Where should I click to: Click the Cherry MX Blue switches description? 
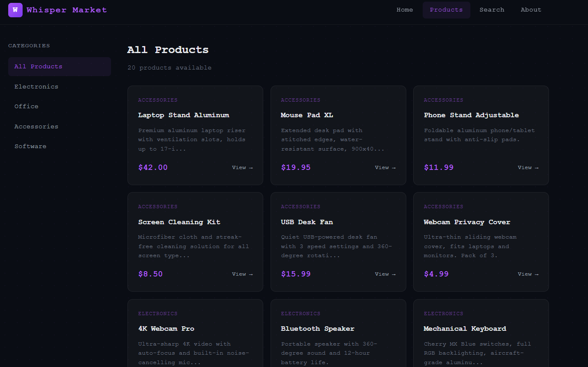pos(477,353)
